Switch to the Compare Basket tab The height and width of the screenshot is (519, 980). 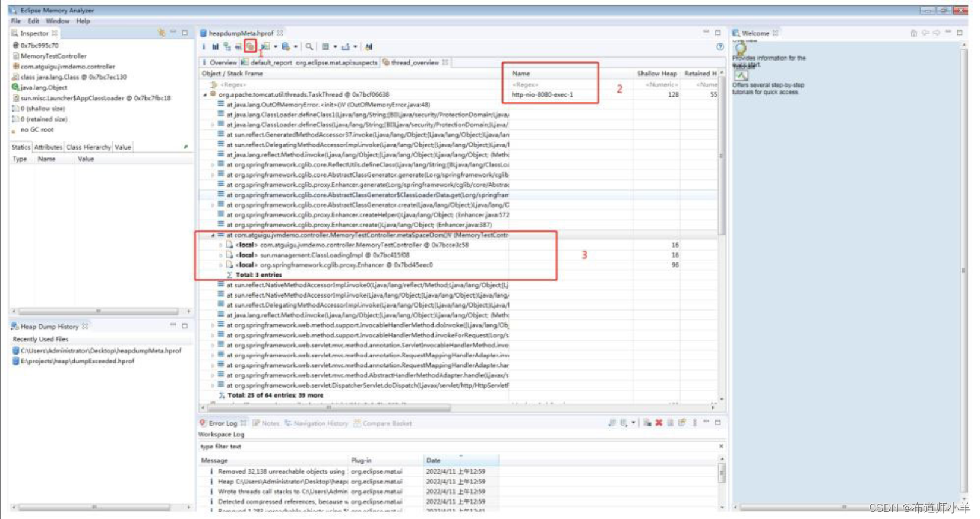(x=382, y=423)
